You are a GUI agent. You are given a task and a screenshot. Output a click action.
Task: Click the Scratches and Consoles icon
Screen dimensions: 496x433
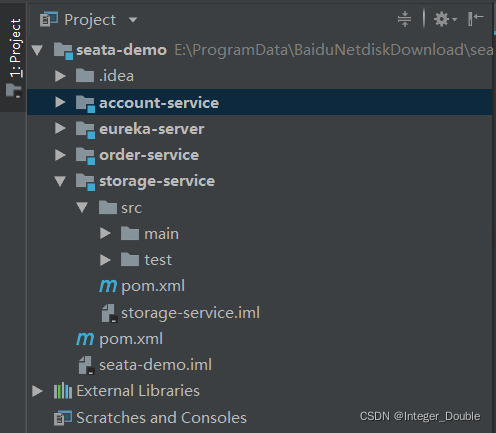[x=63, y=418]
